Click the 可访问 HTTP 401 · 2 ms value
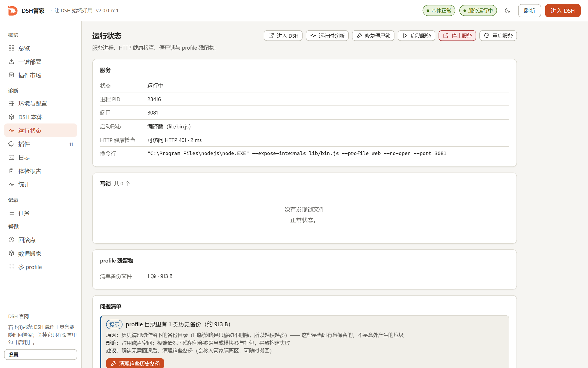 pos(174,140)
